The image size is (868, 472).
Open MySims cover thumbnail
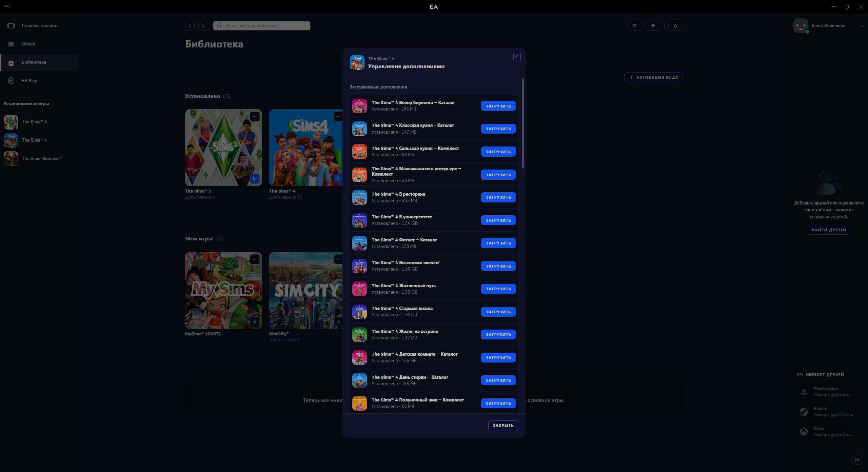point(223,290)
